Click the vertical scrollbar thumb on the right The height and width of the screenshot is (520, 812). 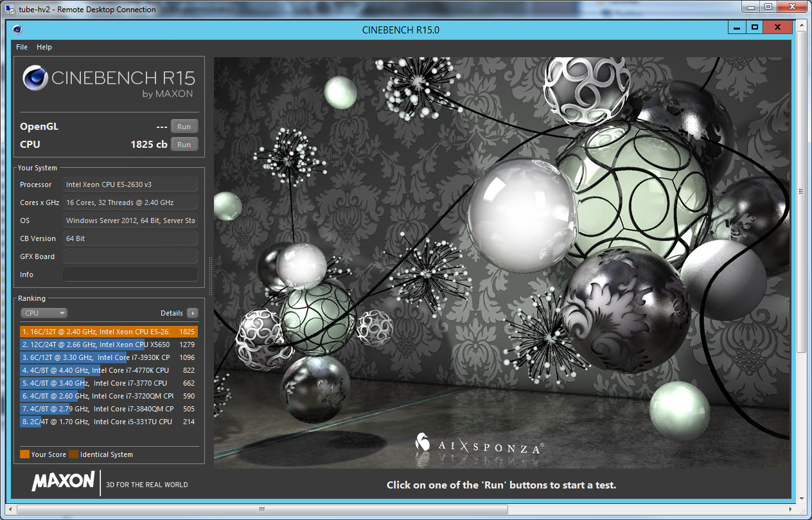point(801,191)
